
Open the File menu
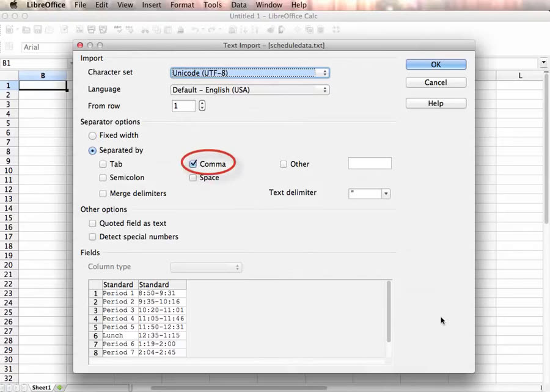coord(80,5)
